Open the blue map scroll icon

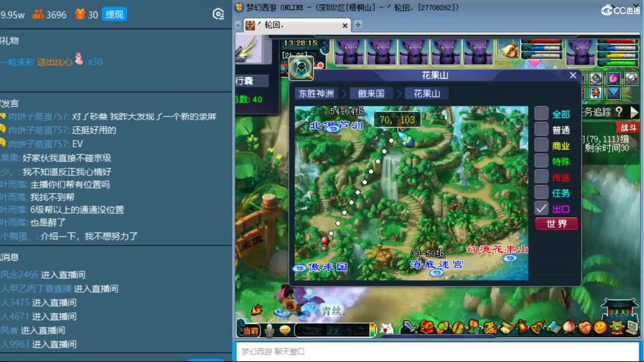click(552, 328)
